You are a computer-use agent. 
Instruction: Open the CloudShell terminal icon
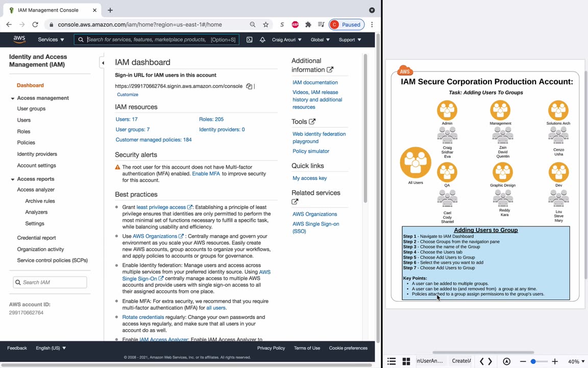coord(250,39)
